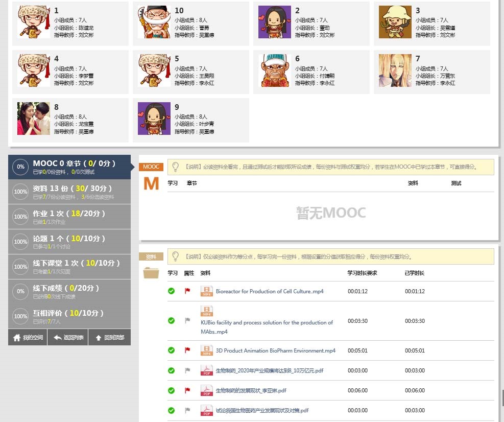504x422 pixels.
Task: Jump up with 回到顶部 button
Action: point(110,338)
